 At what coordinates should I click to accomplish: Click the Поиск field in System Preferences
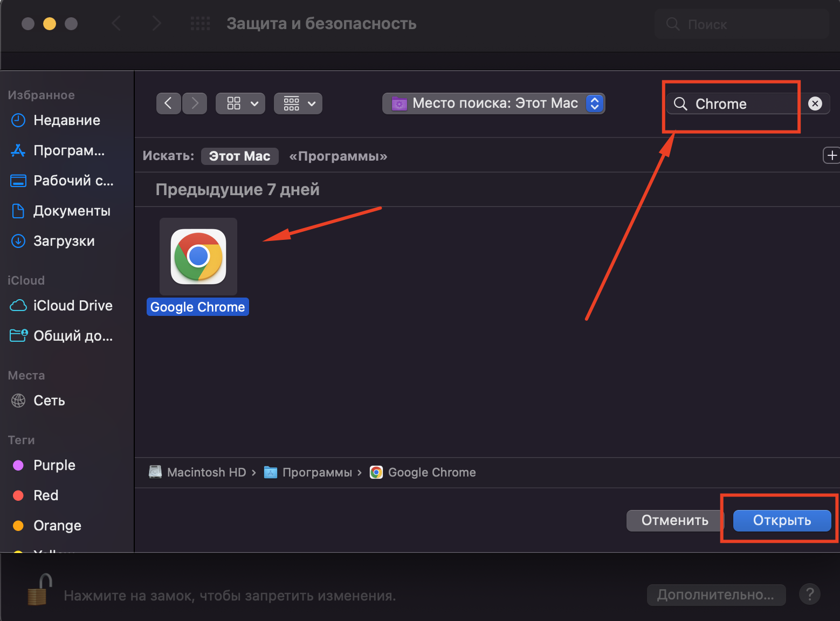pyautogui.click(x=742, y=24)
